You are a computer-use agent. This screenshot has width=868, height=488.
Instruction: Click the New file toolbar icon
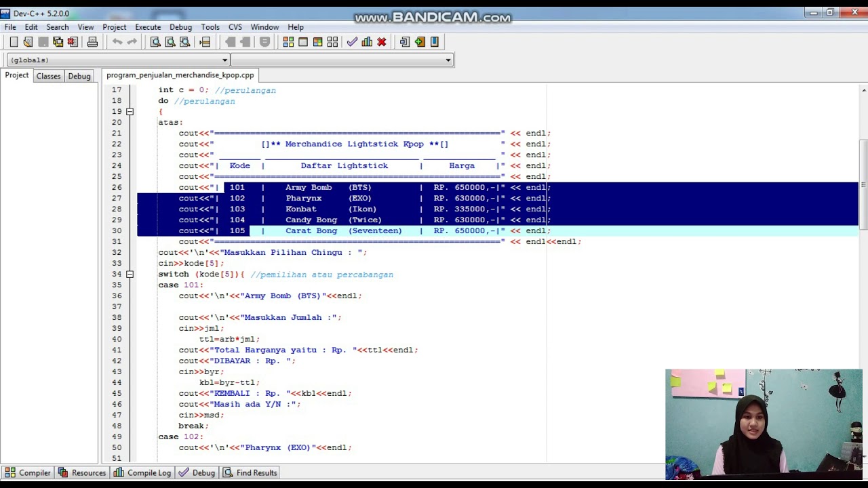[x=14, y=42]
